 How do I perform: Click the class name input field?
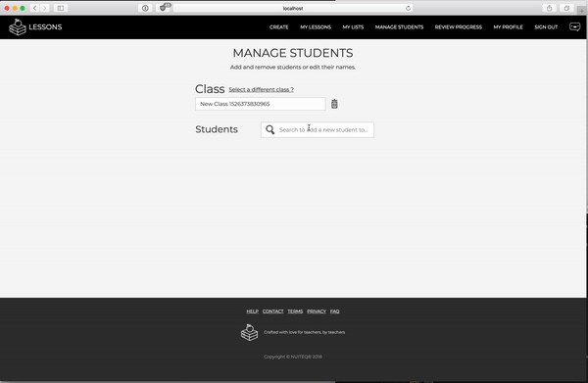(x=261, y=104)
